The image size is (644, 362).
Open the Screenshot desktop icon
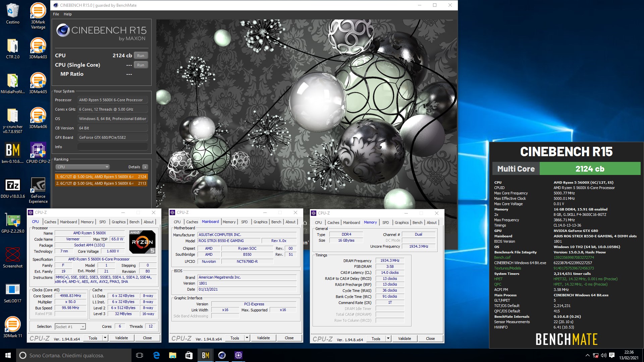[x=12, y=258]
